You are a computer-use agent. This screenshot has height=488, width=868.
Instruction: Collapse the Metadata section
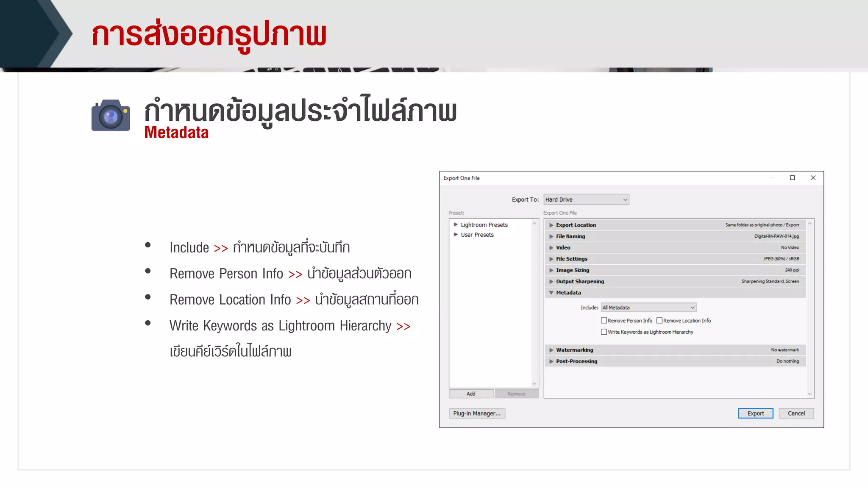(x=551, y=293)
